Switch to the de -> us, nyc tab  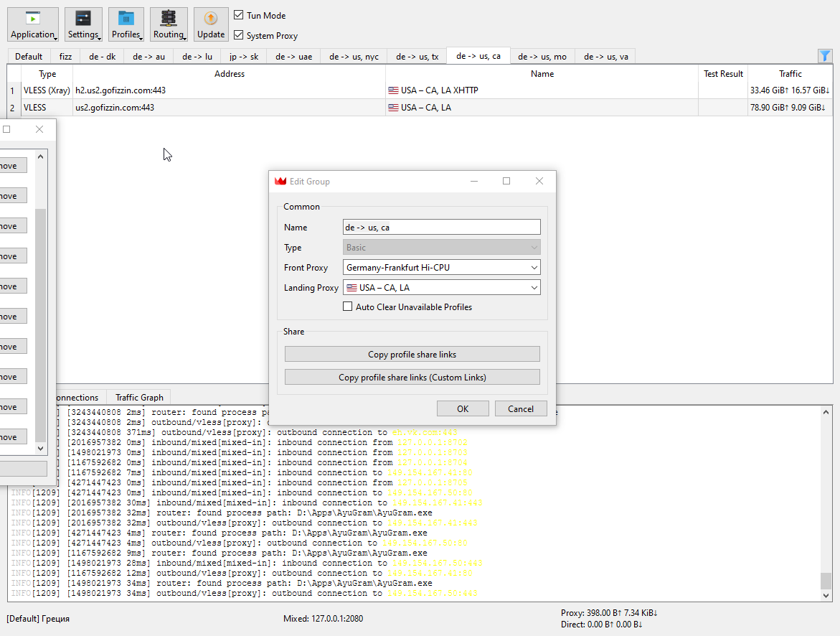354,56
